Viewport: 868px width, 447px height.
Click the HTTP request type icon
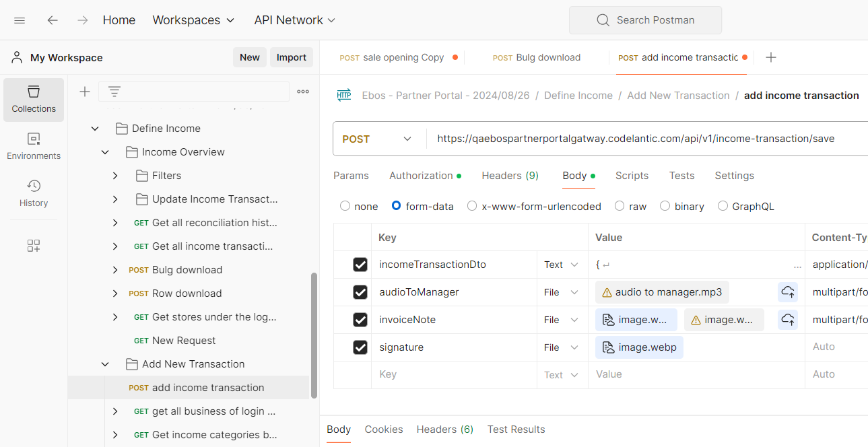click(x=344, y=96)
